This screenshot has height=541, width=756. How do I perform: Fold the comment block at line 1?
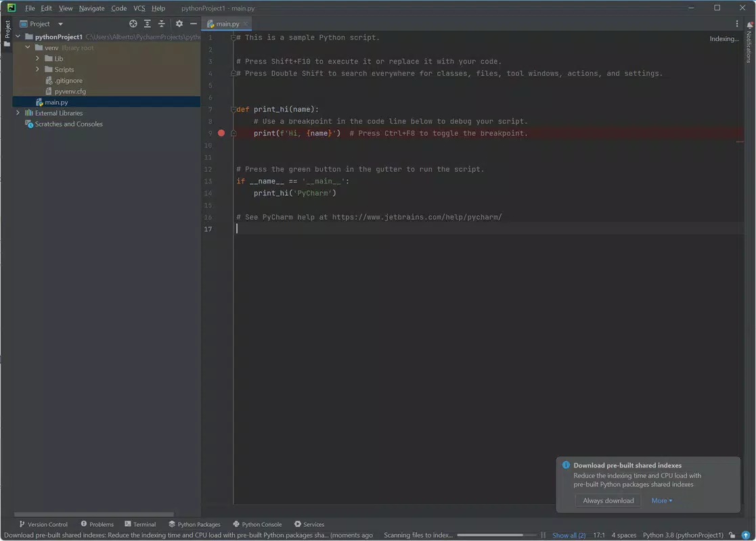point(234,38)
